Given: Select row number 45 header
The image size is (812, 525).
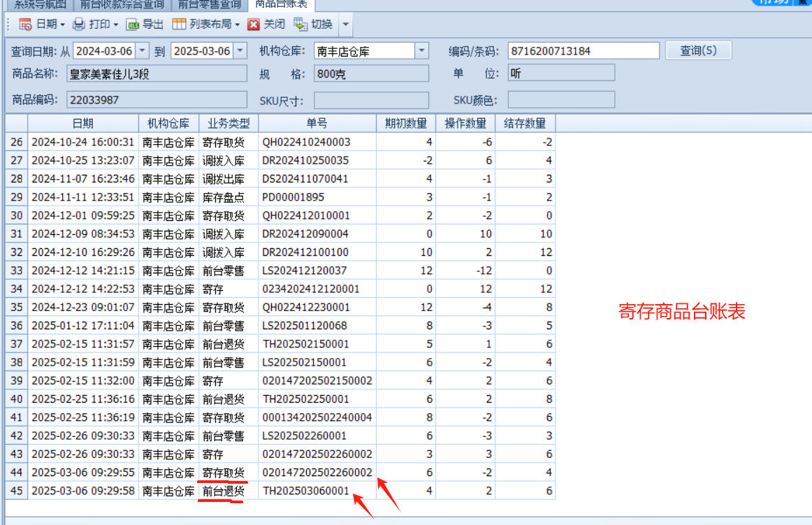Looking at the screenshot, I should click(17, 491).
